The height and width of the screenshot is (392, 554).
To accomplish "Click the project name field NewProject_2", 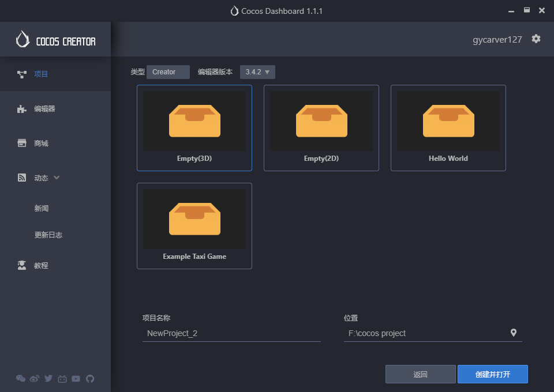I will pyautogui.click(x=231, y=333).
